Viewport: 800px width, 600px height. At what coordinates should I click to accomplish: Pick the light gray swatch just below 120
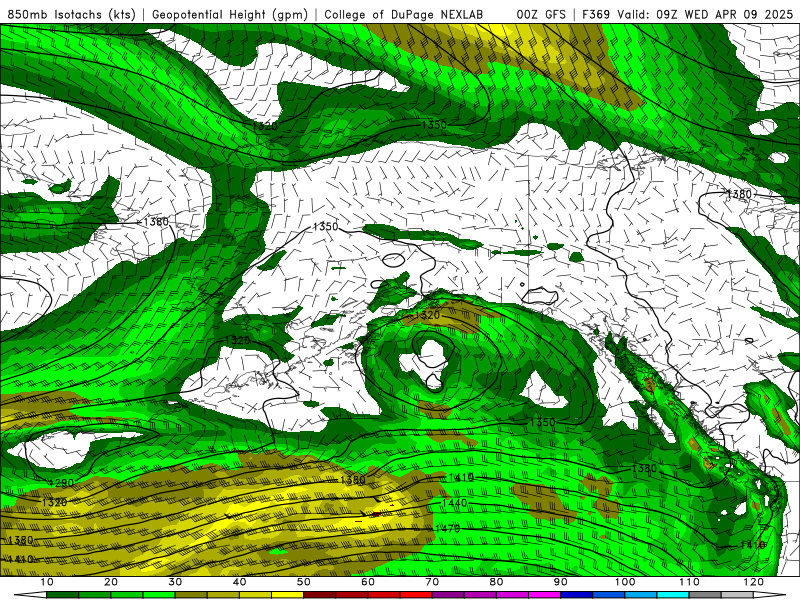pos(737,595)
